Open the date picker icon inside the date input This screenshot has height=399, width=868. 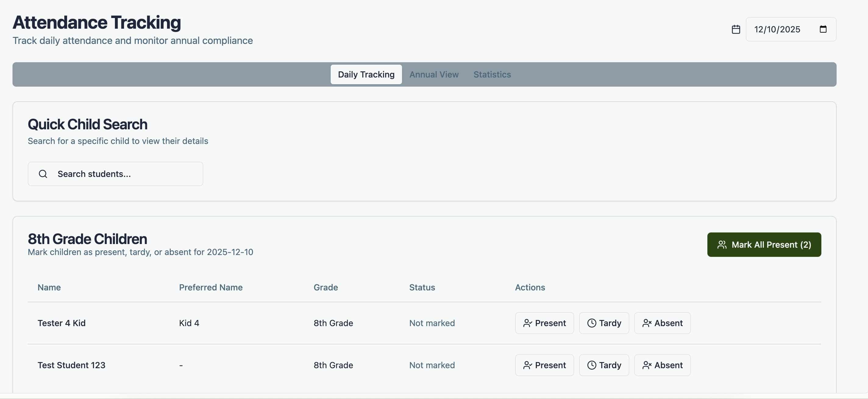[x=823, y=29]
